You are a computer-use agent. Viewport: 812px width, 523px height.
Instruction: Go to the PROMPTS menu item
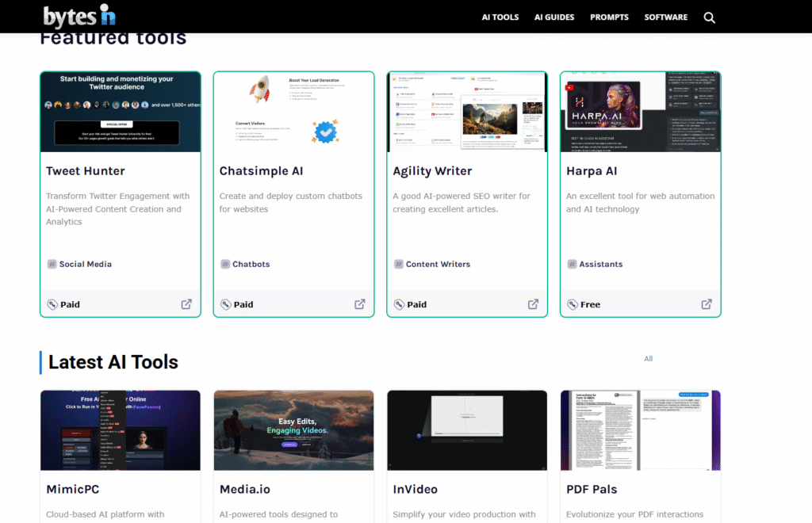pos(609,17)
